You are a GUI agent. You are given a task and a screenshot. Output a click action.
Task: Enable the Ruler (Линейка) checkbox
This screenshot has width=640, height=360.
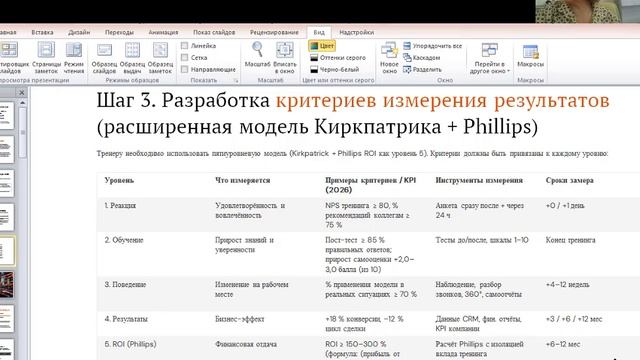pyautogui.click(x=184, y=46)
